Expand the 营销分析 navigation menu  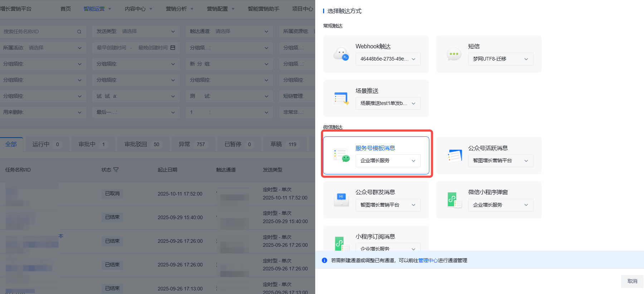click(x=180, y=9)
